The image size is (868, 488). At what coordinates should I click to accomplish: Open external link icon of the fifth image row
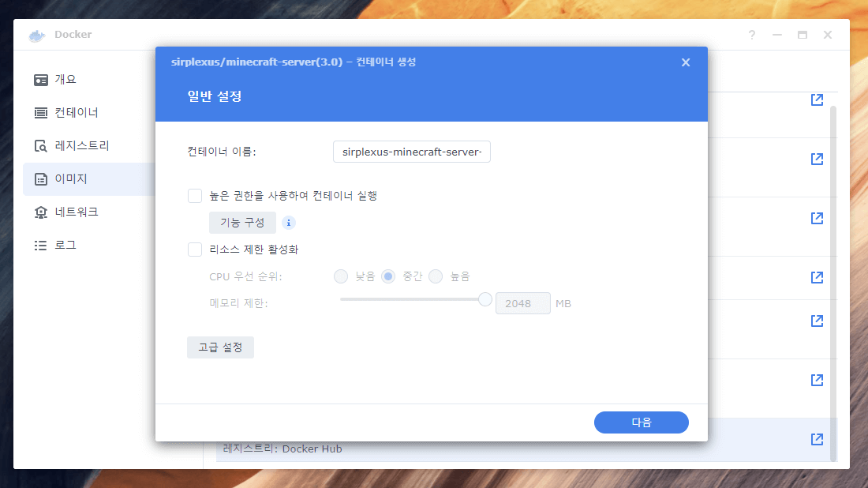pos(817,321)
